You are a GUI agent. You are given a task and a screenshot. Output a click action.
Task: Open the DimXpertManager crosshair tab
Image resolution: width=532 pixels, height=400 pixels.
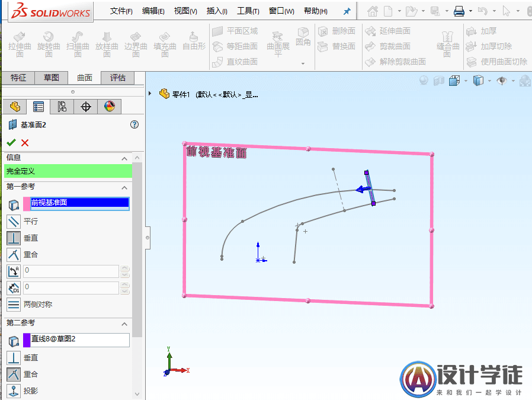(86, 107)
